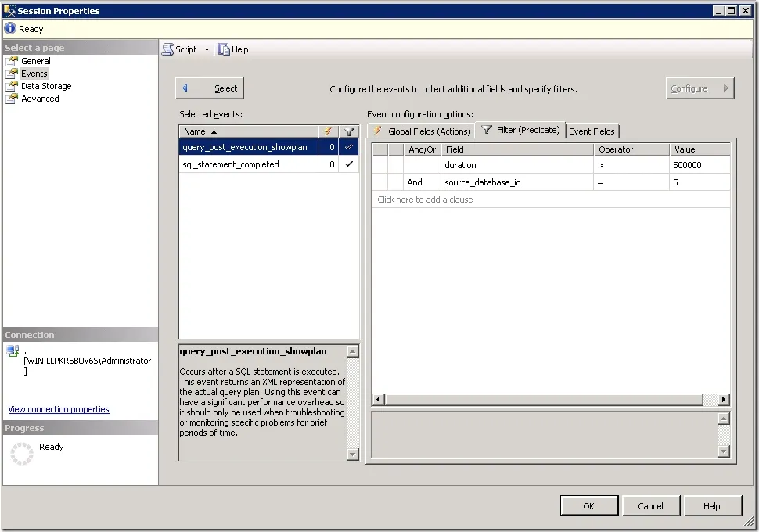Click the Operator column header
This screenshot has width=759, height=532.
631,149
